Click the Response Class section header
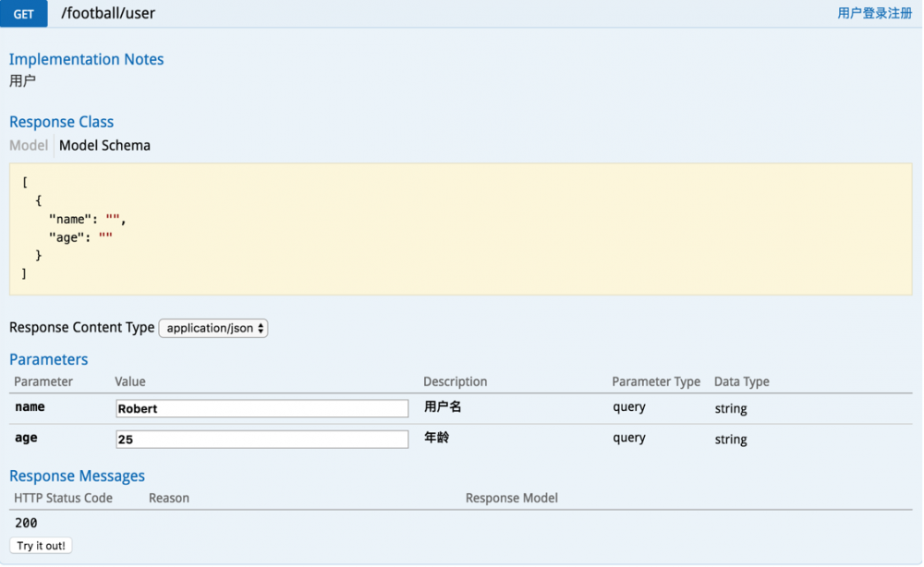Viewport: 924px width, 567px height. 61,121
